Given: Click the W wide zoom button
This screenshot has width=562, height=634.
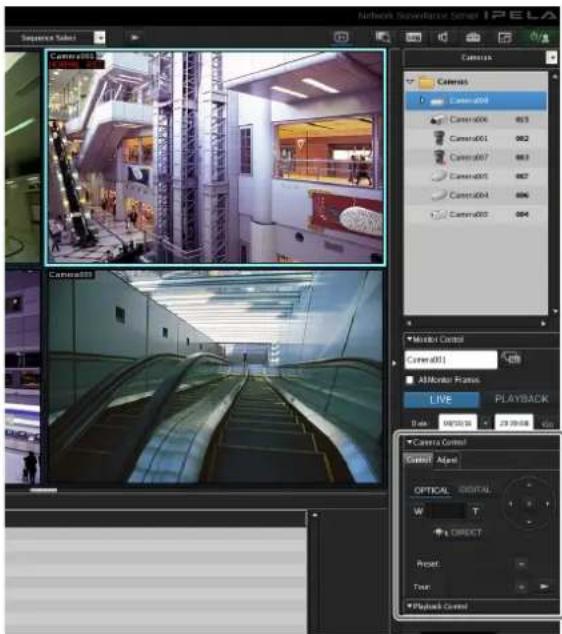Looking at the screenshot, I should coord(418,511).
